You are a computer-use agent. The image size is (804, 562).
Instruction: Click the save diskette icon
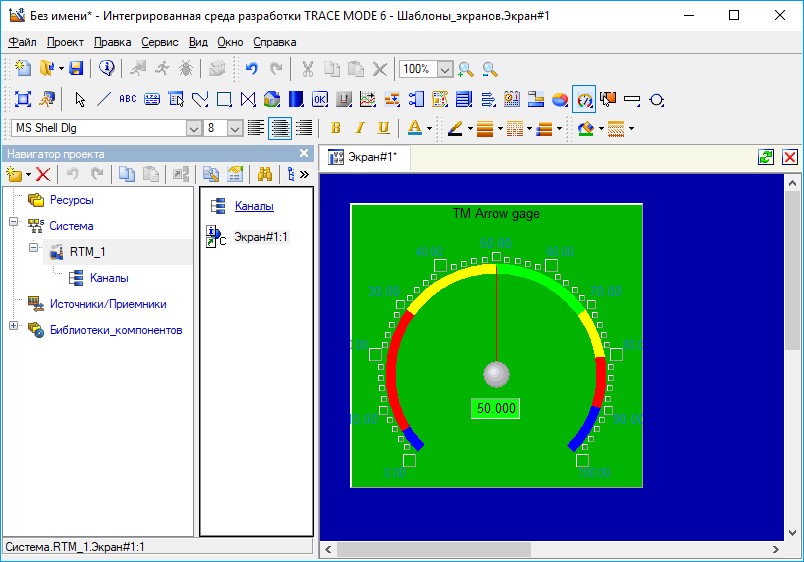[x=75, y=68]
